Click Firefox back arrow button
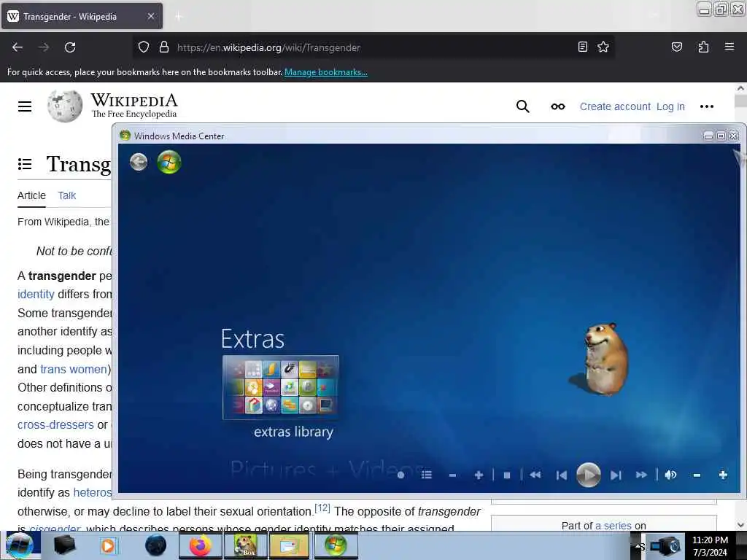Screen dimensions: 747x560 (x=18, y=47)
